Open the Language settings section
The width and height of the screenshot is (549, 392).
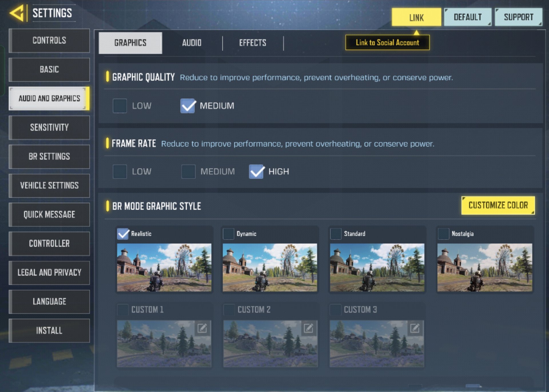click(x=49, y=302)
